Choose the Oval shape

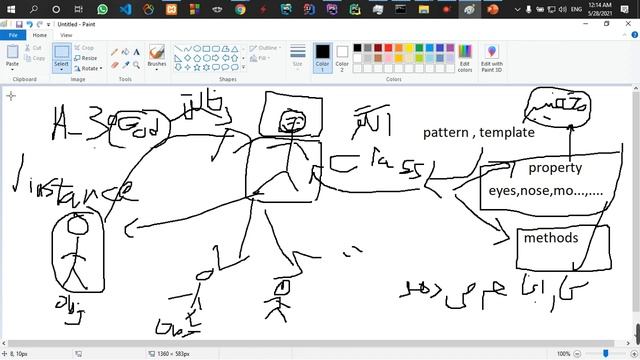point(197,49)
